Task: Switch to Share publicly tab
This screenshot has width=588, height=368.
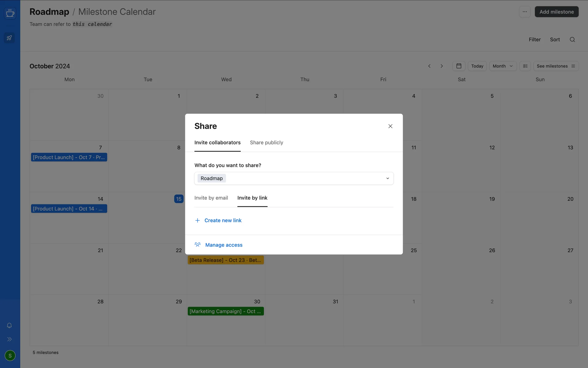Action: click(x=266, y=143)
